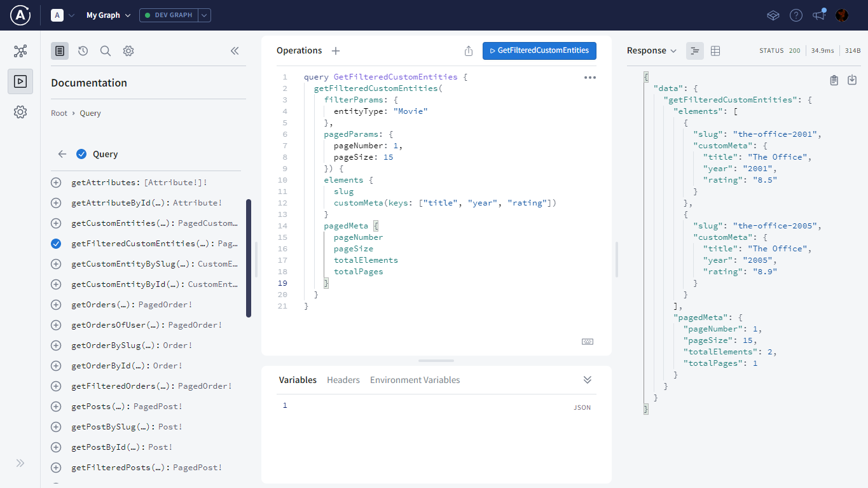This screenshot has height=488, width=868.
Task: Open the operation options ellipsis menu
Action: 589,78
